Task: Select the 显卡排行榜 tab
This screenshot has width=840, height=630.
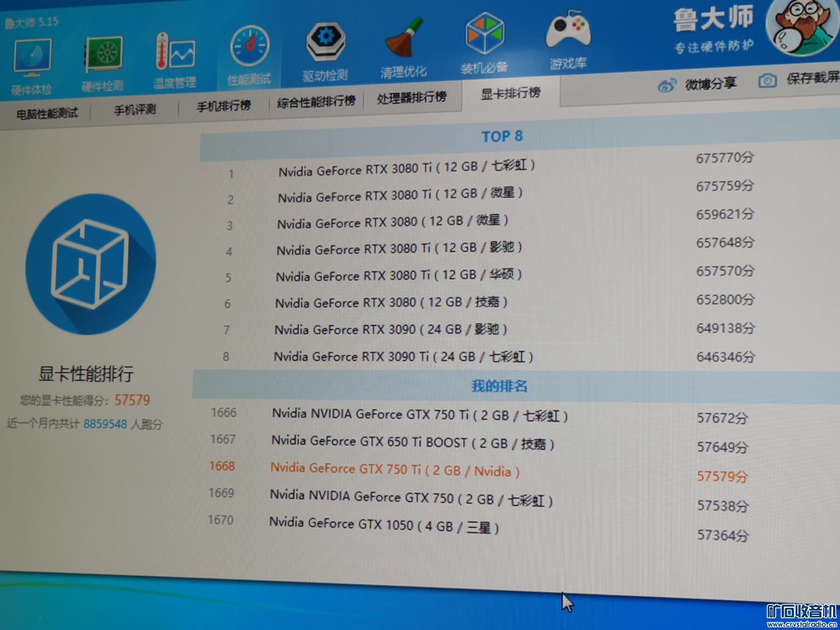Action: pyautogui.click(x=511, y=93)
